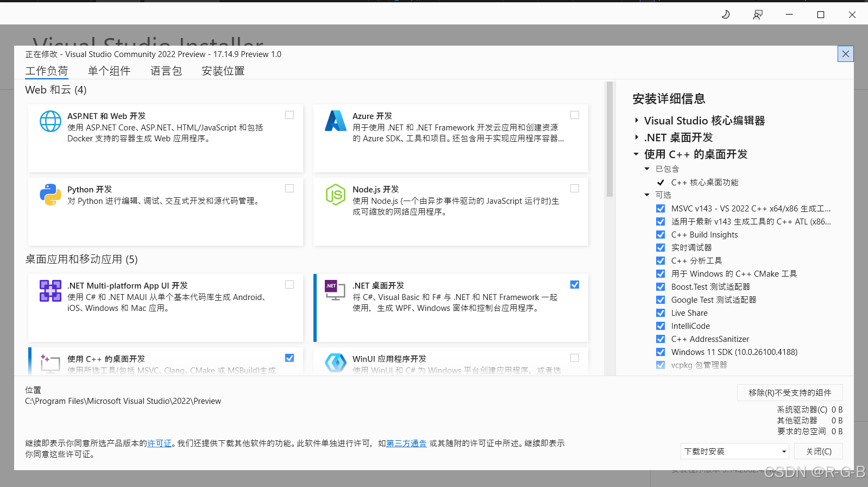Collapse the 已包含 section
Image resolution: width=868 pixels, height=487 pixels.
pos(647,169)
